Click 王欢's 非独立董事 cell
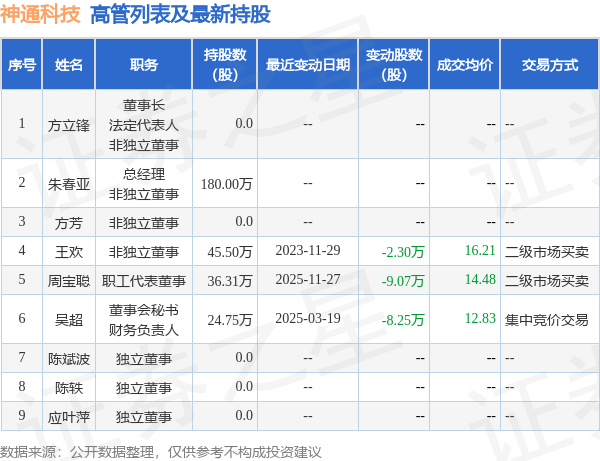 [x=143, y=252]
